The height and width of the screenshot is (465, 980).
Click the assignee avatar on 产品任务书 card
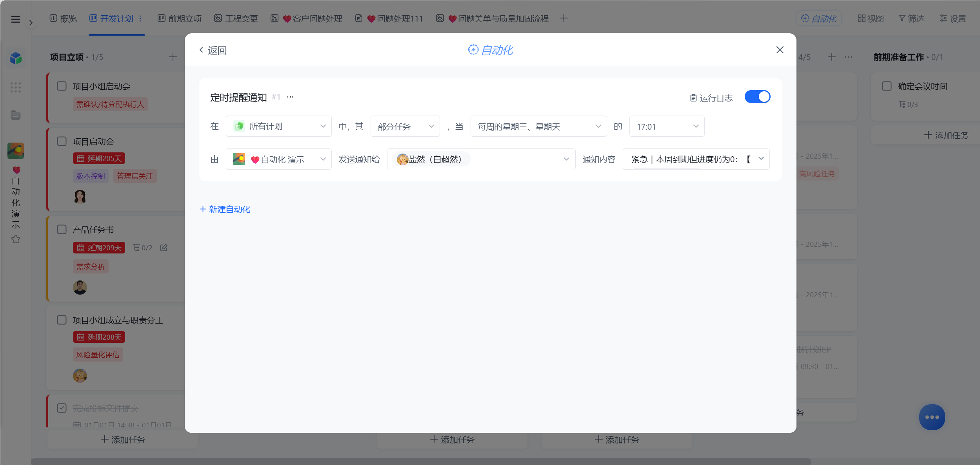[x=80, y=288]
